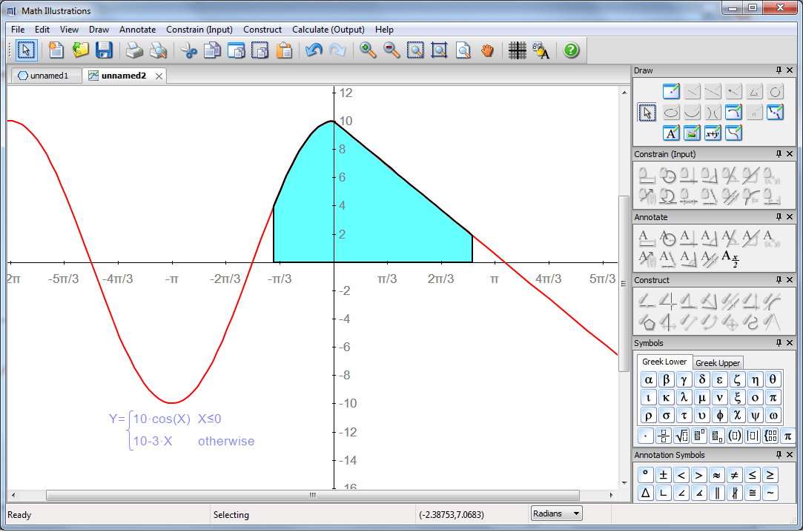This screenshot has height=532, width=803.
Task: Select the Zoom In magnifier tool
Action: 367,50
